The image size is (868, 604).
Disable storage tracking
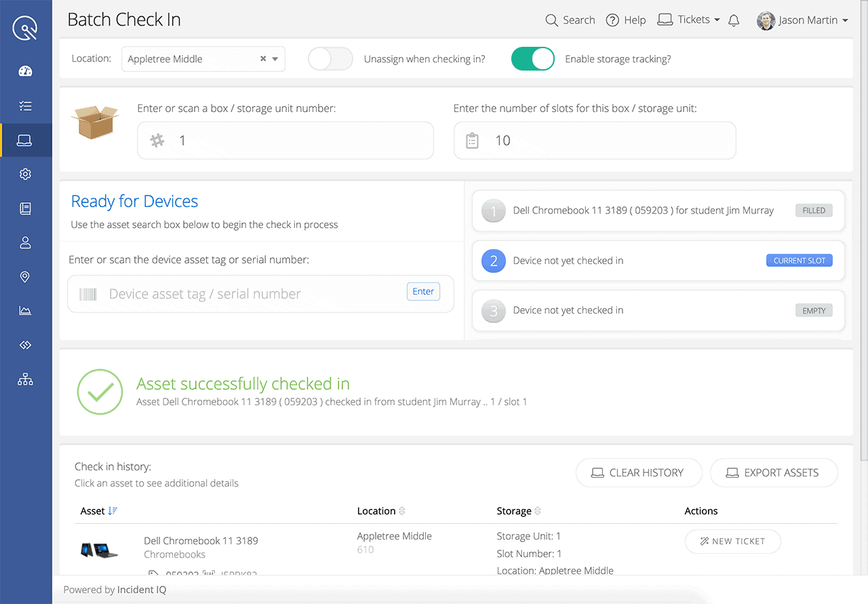533,59
